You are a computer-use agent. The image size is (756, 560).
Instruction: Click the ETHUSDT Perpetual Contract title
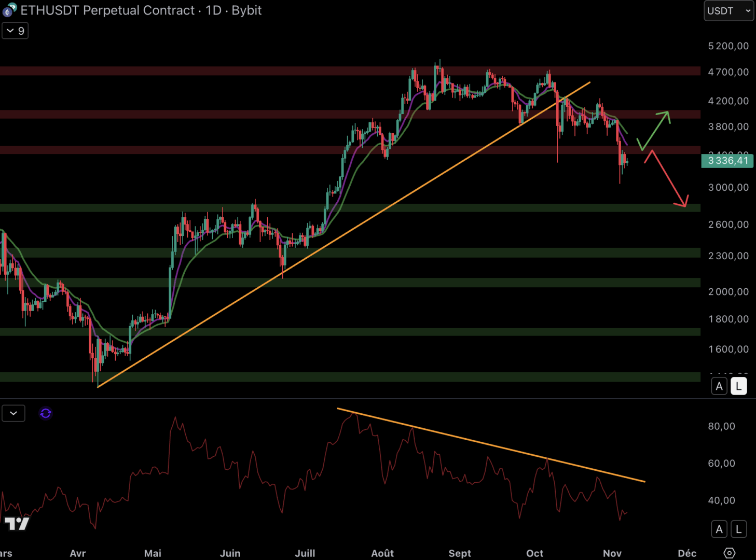coord(107,10)
